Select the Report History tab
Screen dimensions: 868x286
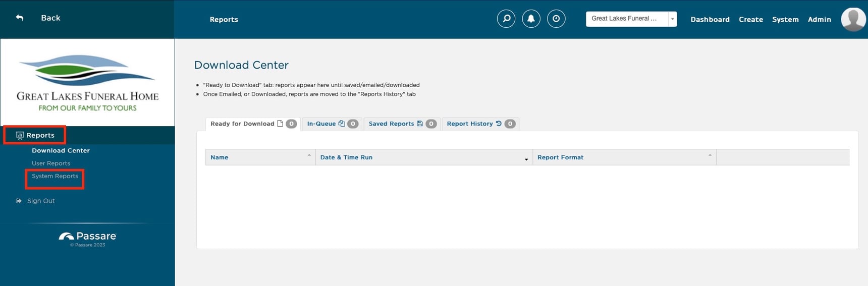click(470, 124)
